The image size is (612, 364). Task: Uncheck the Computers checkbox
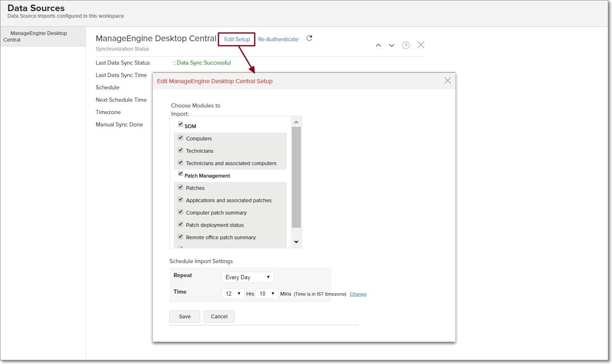coord(181,138)
